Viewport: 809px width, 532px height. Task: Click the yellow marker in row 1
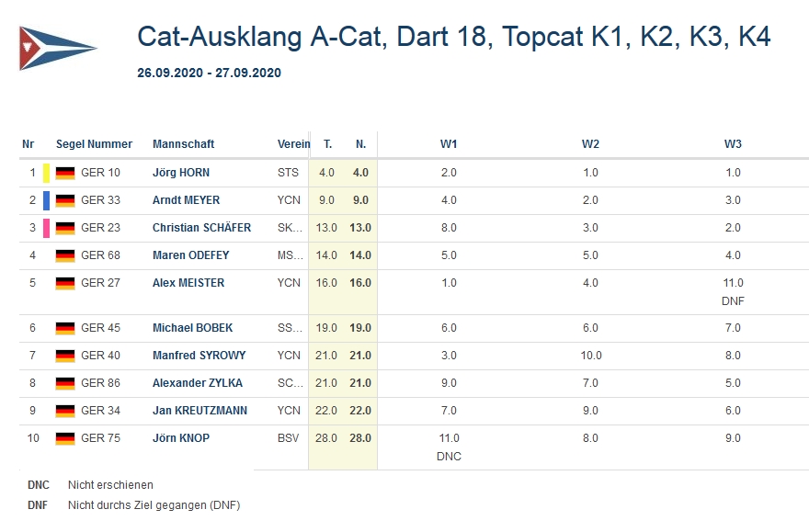click(x=46, y=173)
